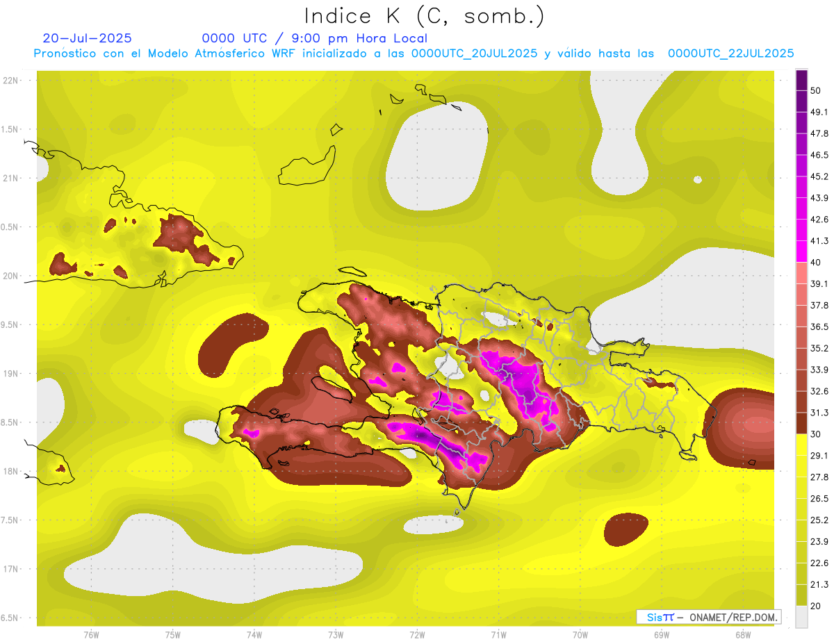Click the legend value '47.8'
Viewport: 834px width, 644px height.
click(819, 133)
